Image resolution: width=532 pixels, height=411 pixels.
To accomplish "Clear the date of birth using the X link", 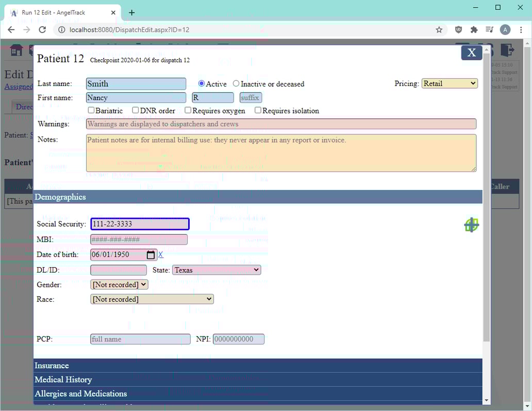I will 160,254.
